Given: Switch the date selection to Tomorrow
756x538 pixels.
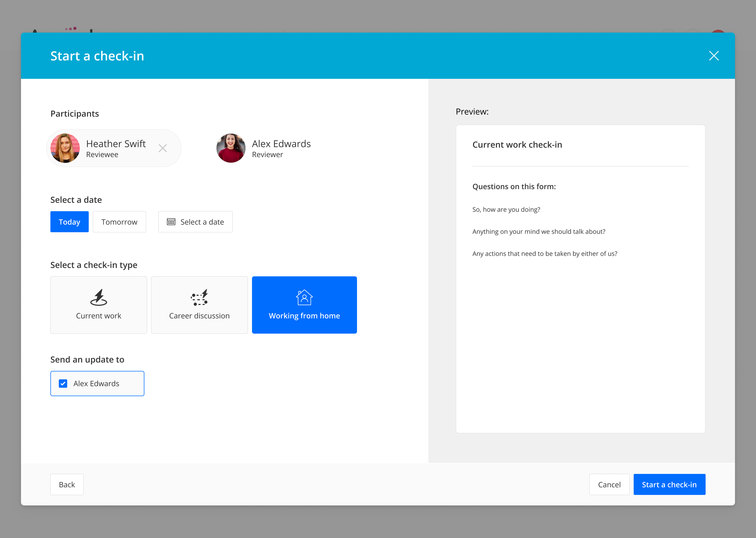Looking at the screenshot, I should 119,222.
